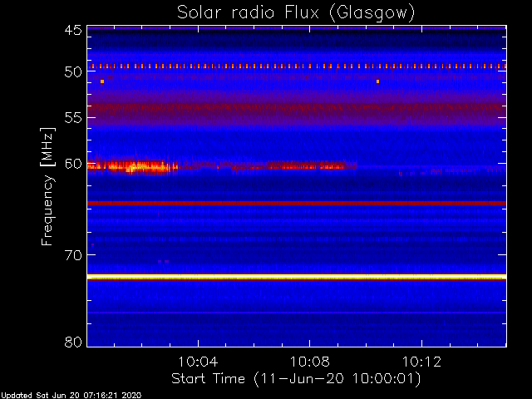Click the '10:04' time tick label

pos(198,362)
